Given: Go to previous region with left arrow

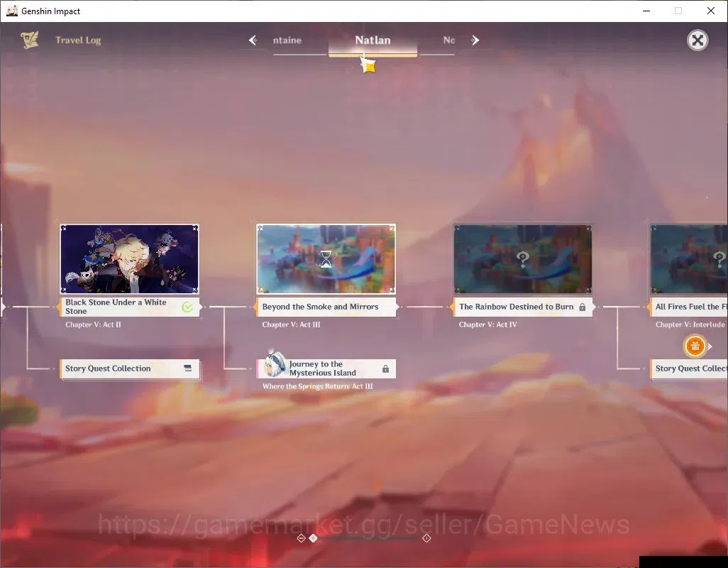Looking at the screenshot, I should point(253,40).
